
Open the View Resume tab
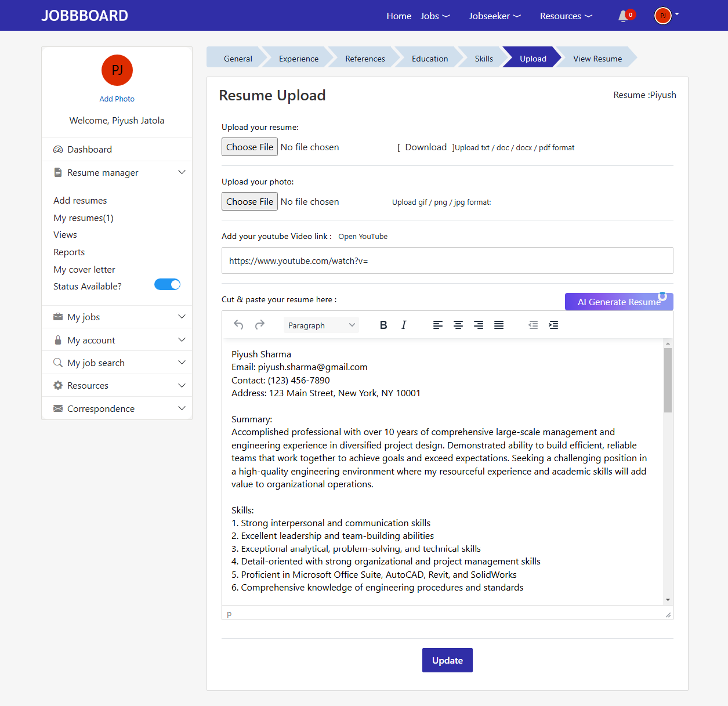click(x=597, y=58)
